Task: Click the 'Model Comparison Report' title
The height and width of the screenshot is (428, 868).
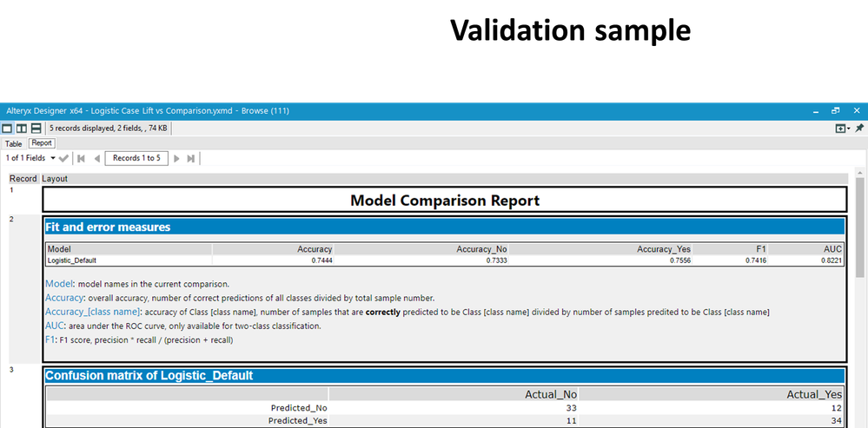Action: coord(445,201)
